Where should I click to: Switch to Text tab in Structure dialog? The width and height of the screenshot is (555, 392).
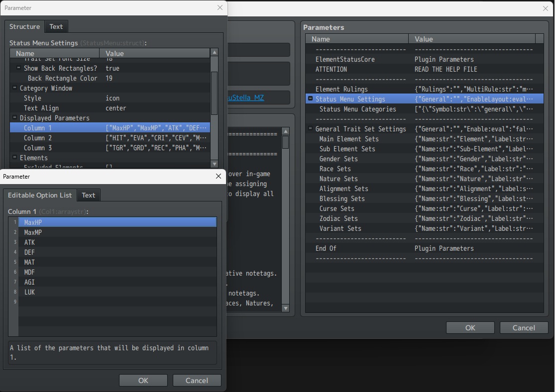[x=56, y=26]
